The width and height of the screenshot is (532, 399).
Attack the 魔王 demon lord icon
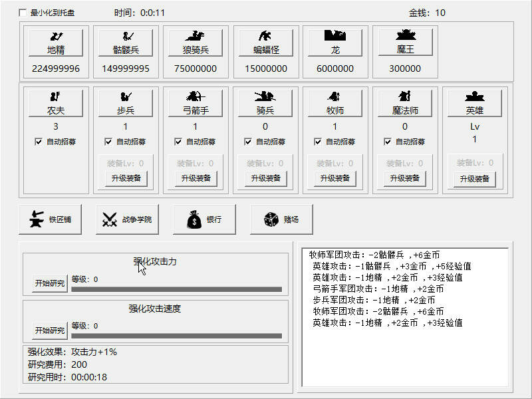[x=404, y=41]
